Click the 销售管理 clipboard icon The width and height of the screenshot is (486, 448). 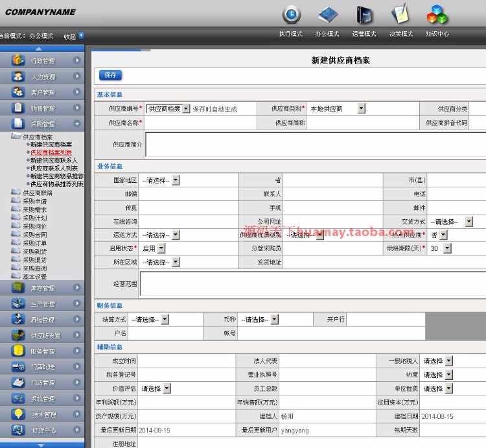click(18, 108)
